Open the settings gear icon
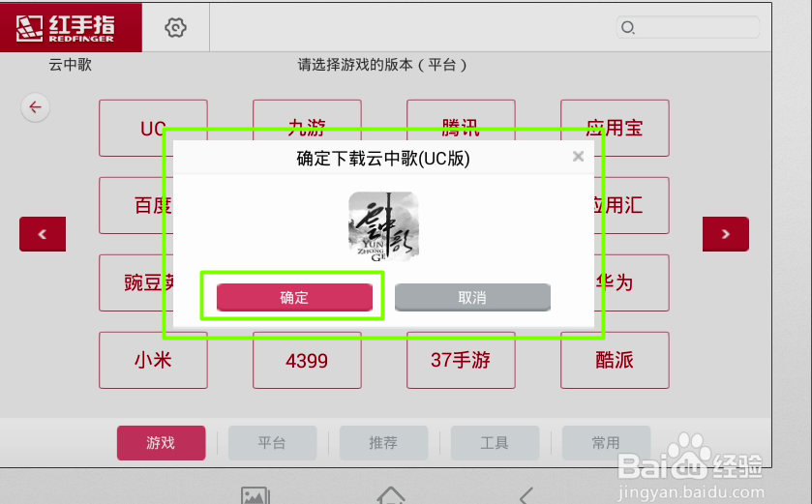Image resolution: width=812 pixels, height=504 pixels. tap(175, 27)
